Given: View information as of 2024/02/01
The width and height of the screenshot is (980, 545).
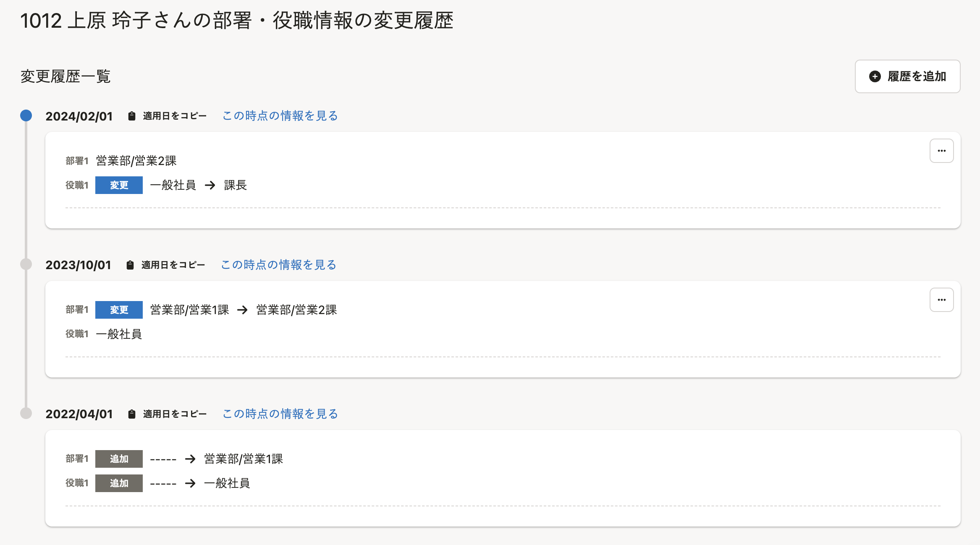Looking at the screenshot, I should click(x=280, y=116).
